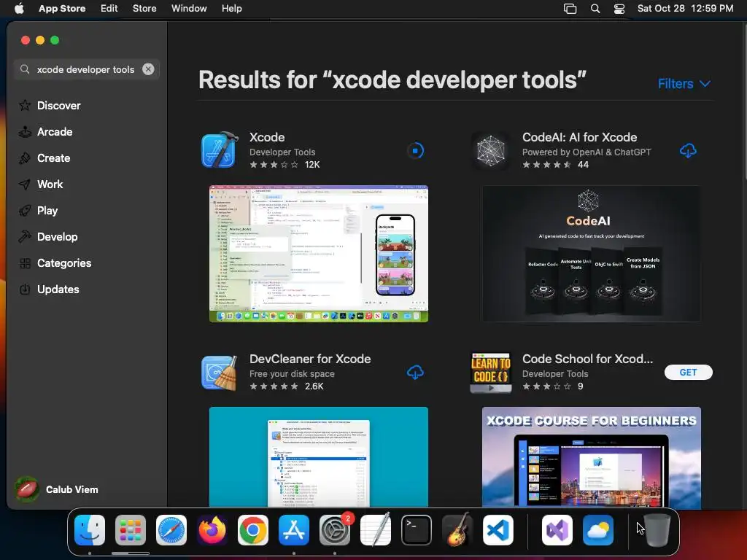747x560 pixels.
Task: Focus the xcode developer tools search field
Action: point(86,69)
